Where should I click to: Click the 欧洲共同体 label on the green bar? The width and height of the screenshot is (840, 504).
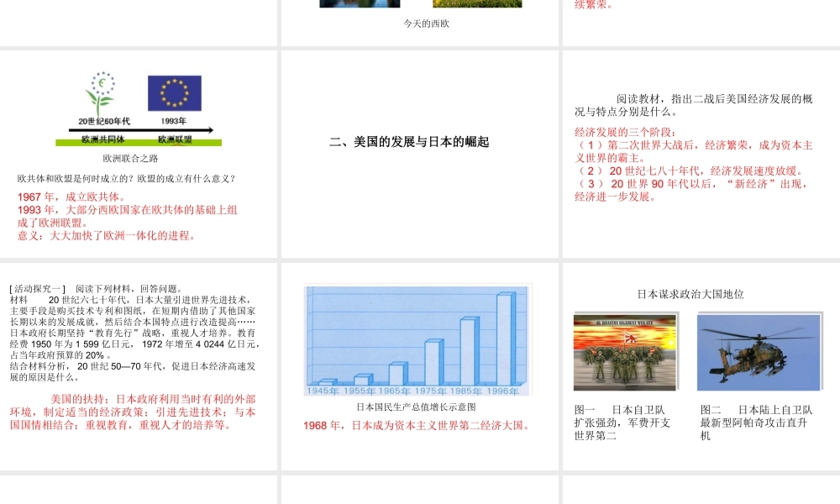102,139
